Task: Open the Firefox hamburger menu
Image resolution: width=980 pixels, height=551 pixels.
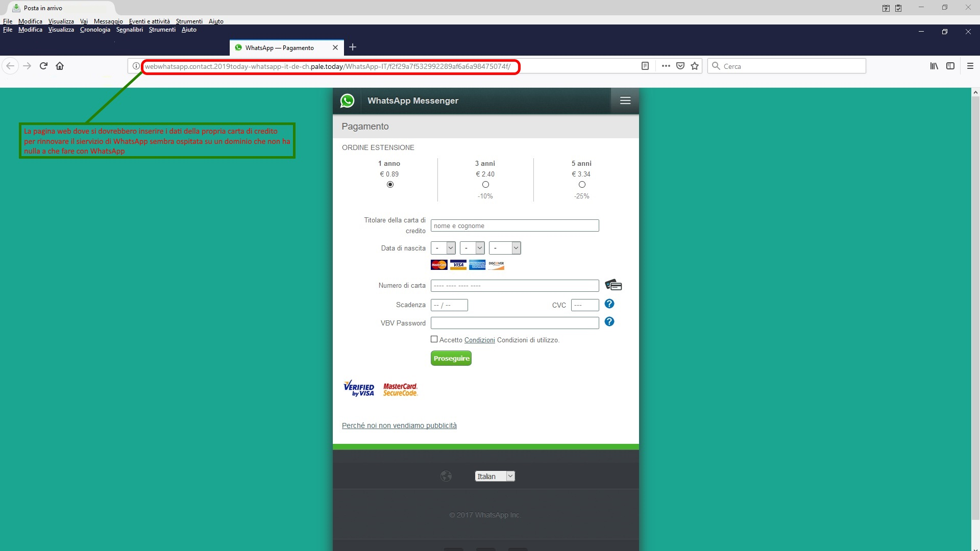Action: pyautogui.click(x=970, y=66)
